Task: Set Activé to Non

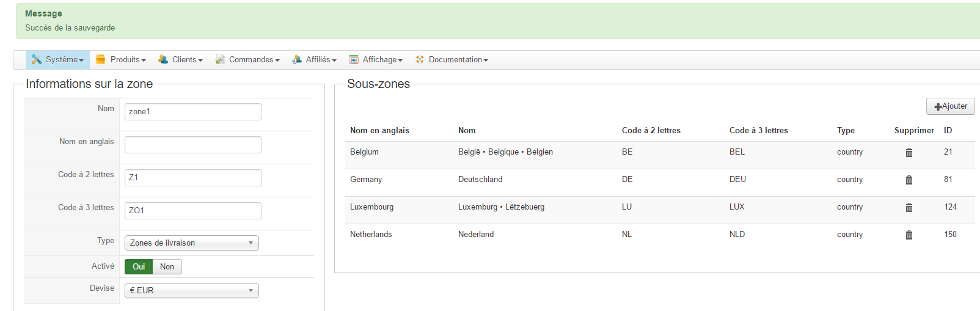Action: coord(167,266)
